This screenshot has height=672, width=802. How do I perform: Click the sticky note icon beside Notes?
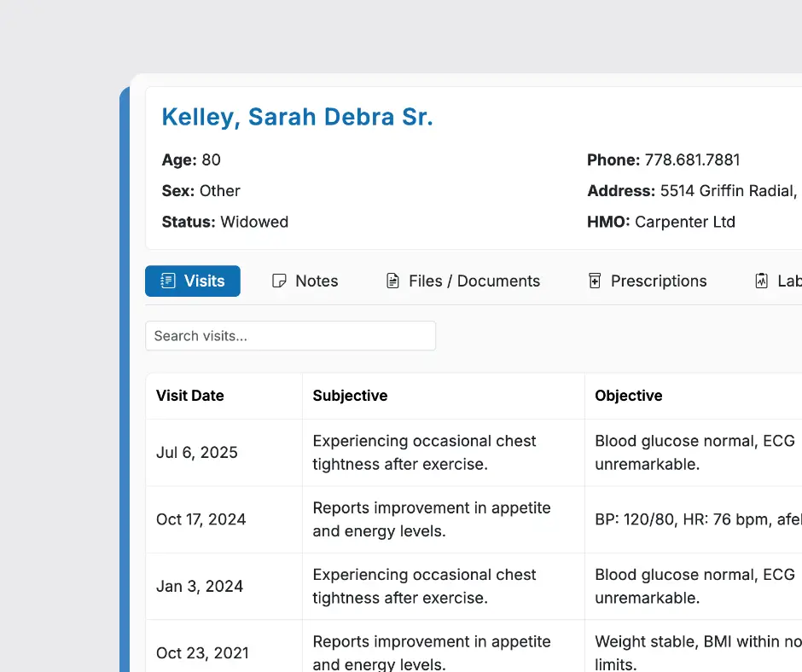coord(279,281)
